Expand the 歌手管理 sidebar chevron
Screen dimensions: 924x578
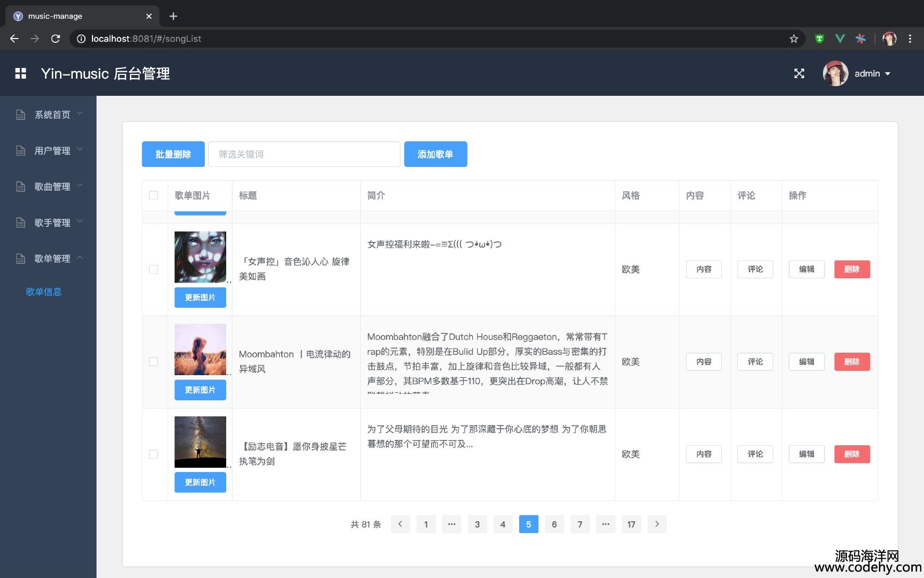(80, 220)
